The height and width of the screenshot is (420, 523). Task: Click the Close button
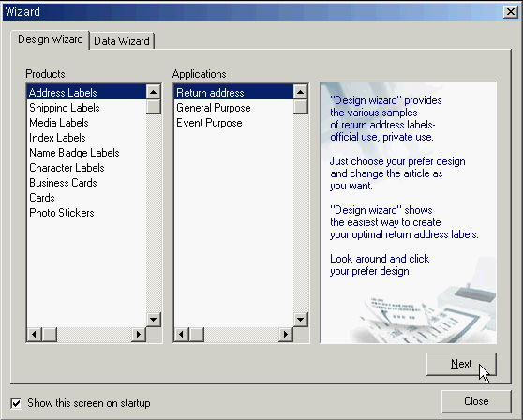476,401
